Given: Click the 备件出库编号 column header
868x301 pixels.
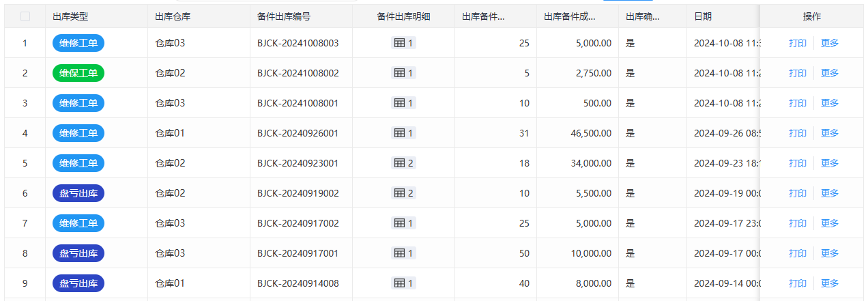Looking at the screenshot, I should pyautogui.click(x=283, y=16).
